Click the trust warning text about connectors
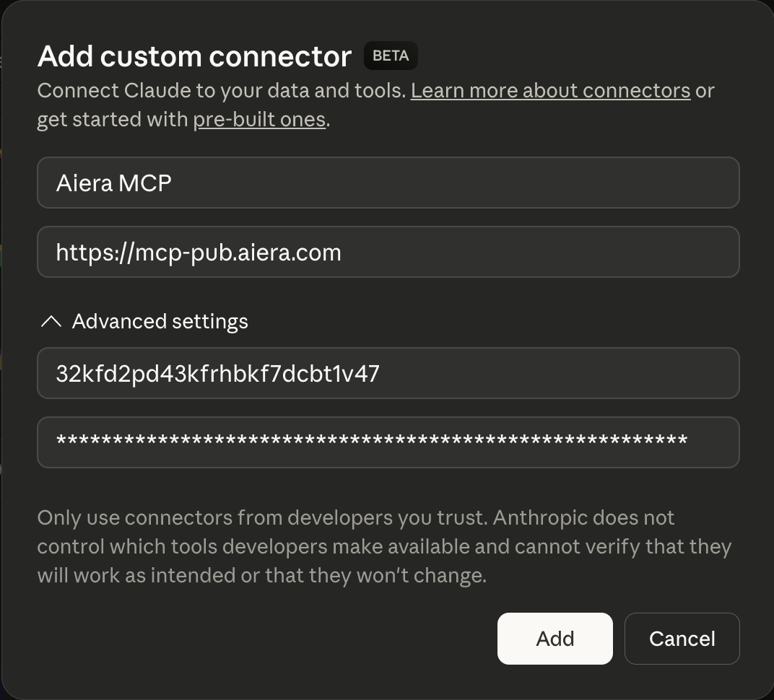 [385, 546]
